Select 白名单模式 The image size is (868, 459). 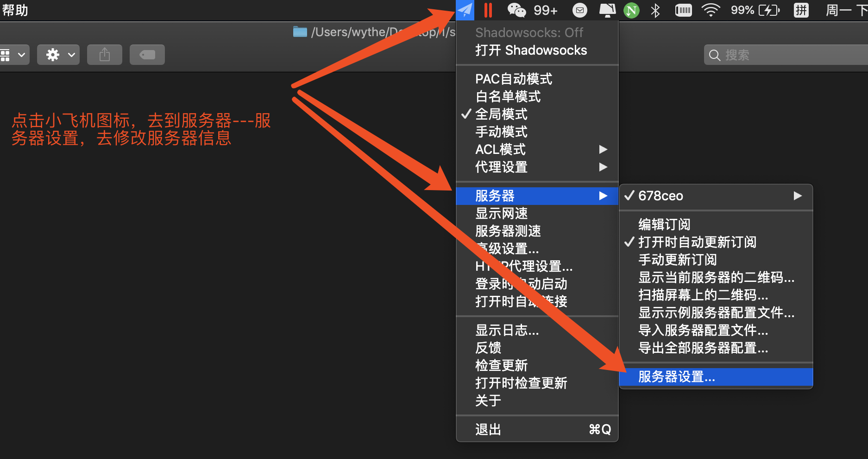(537, 96)
